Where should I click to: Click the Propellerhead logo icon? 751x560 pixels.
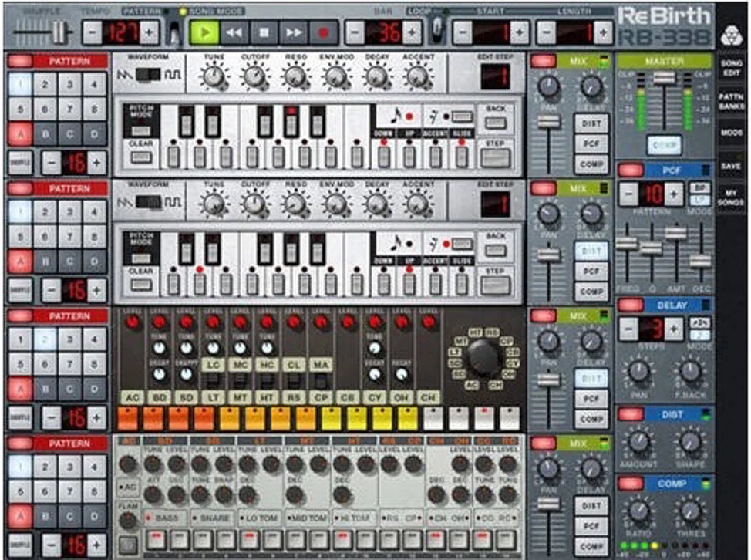[731, 35]
